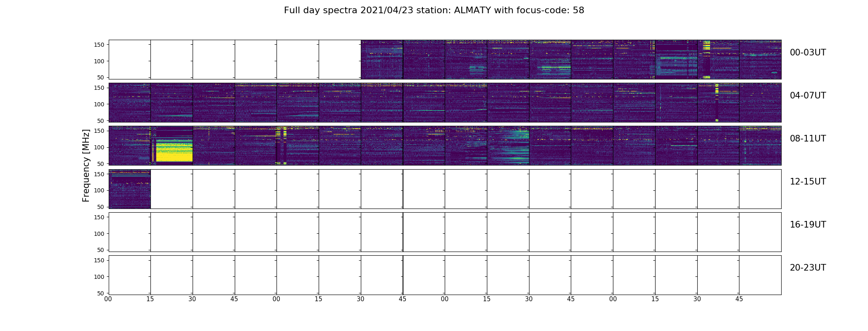This screenshot has height=331, width=868.
Task: Click the '08-11UT' row label
Action: tap(808, 139)
